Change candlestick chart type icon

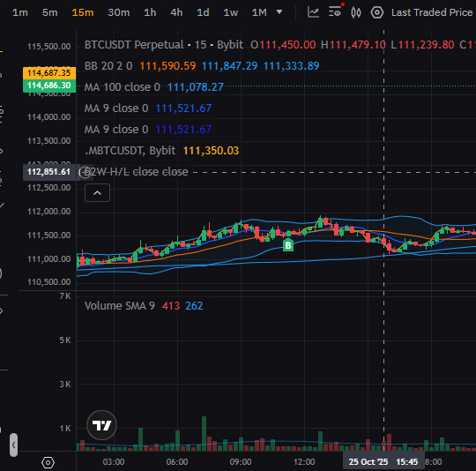(x=356, y=12)
